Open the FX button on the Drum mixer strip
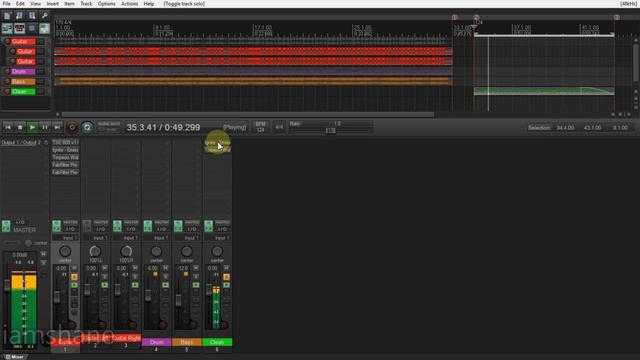The image size is (640, 360). (148, 226)
